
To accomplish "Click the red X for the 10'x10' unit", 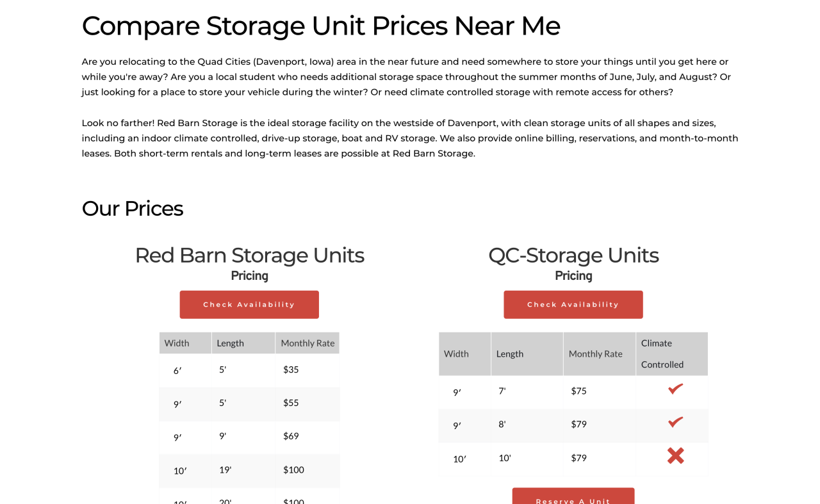I will point(673,455).
